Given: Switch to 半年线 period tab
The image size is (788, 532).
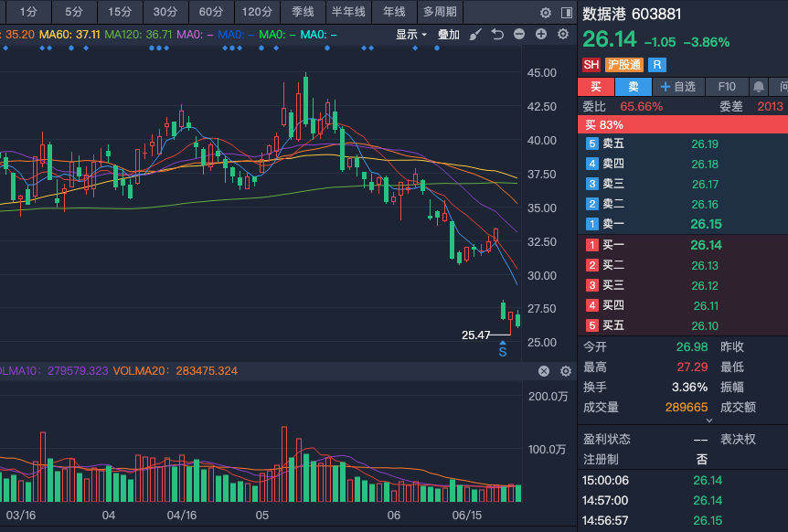Looking at the screenshot, I should (348, 12).
